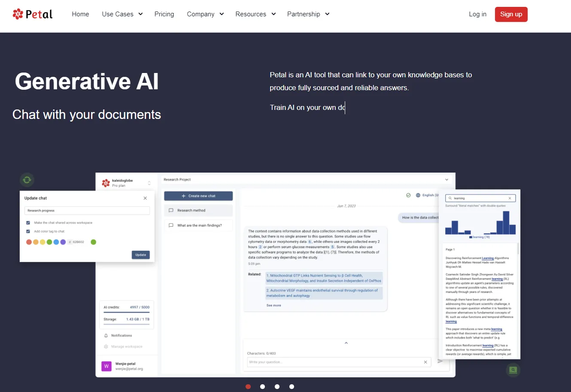Viewport: 571px width, 392px height.
Task: Go to the Home page
Action: pyautogui.click(x=81, y=14)
